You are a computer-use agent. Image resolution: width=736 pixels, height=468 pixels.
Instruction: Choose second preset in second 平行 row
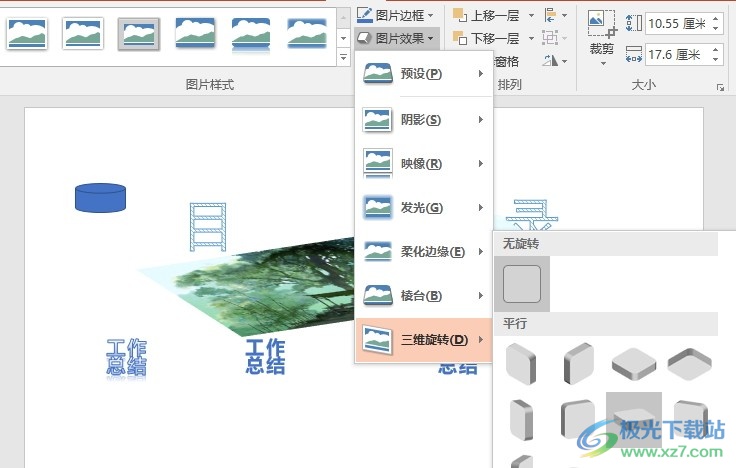578,420
